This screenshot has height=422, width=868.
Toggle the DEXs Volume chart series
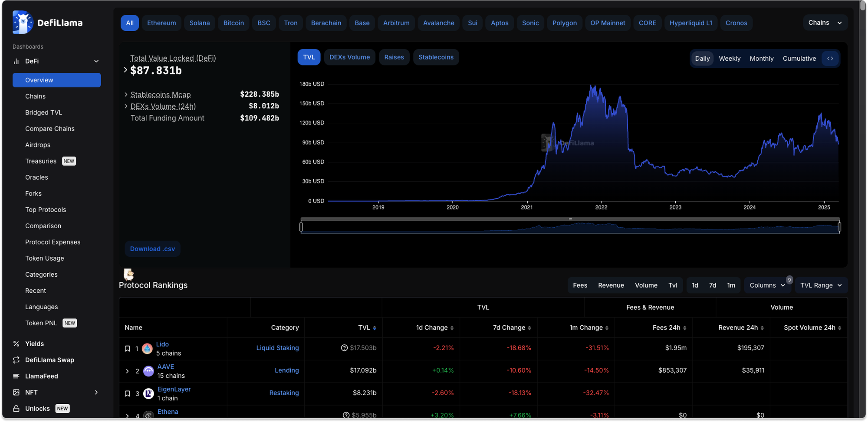(349, 57)
